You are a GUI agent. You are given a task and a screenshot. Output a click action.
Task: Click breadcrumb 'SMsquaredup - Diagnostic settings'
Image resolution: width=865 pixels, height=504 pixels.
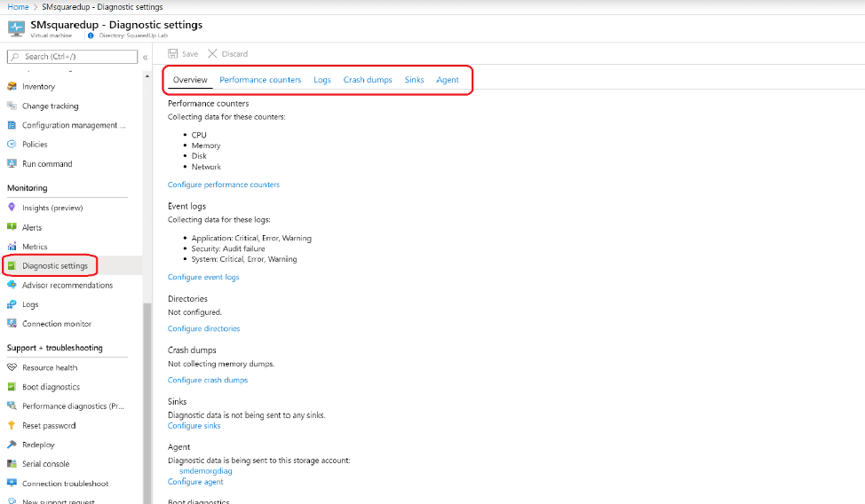(x=102, y=7)
